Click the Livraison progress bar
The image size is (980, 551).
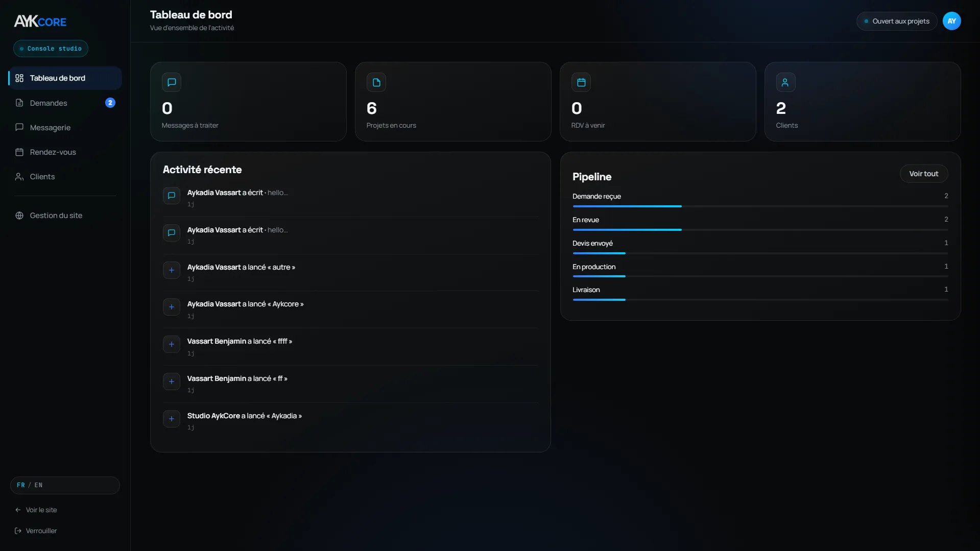(760, 300)
